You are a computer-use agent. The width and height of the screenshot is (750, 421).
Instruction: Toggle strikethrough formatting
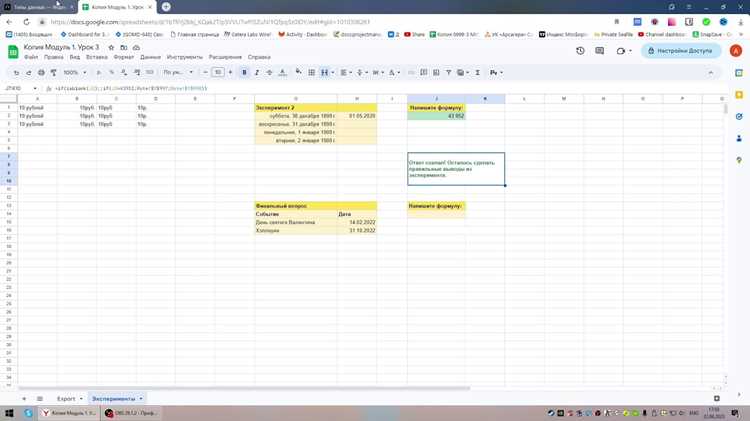click(269, 73)
